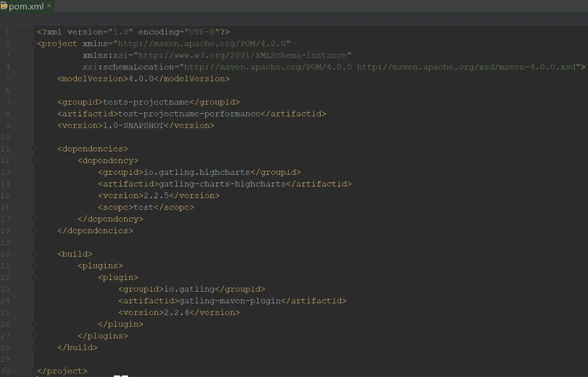Image resolution: width=588 pixels, height=377 pixels.
Task: Click the xml version declaration line
Action: point(133,32)
